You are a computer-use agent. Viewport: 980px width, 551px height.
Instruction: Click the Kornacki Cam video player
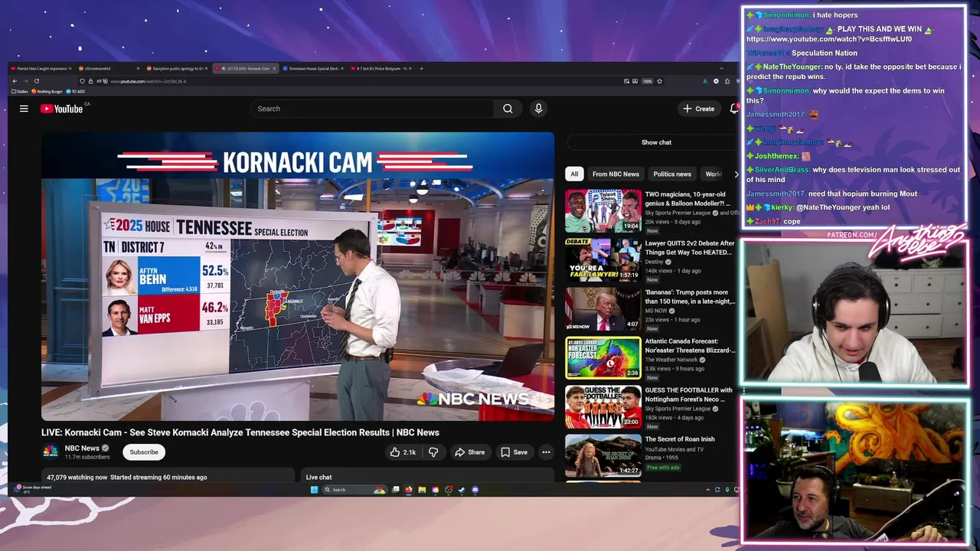tap(298, 277)
